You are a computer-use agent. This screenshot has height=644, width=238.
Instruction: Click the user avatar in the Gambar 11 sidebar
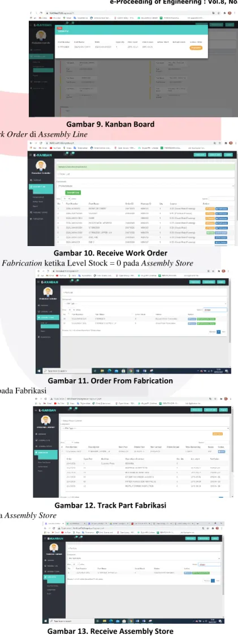49,293
